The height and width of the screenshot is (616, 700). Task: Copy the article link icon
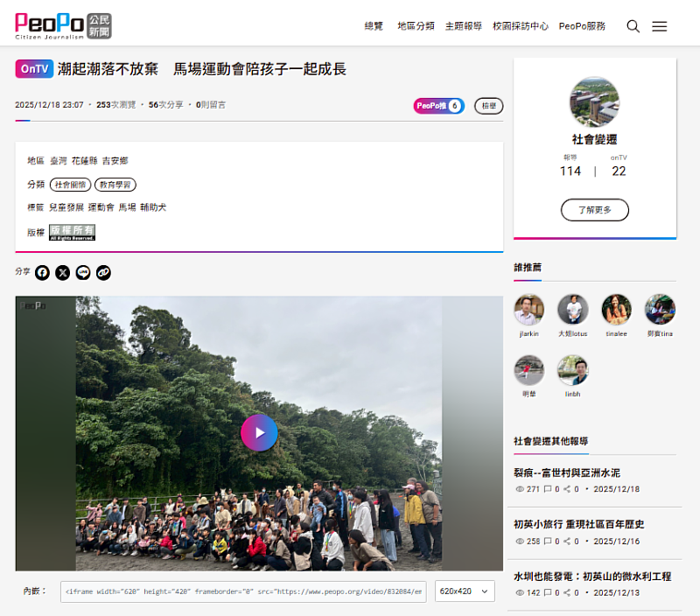click(x=103, y=272)
